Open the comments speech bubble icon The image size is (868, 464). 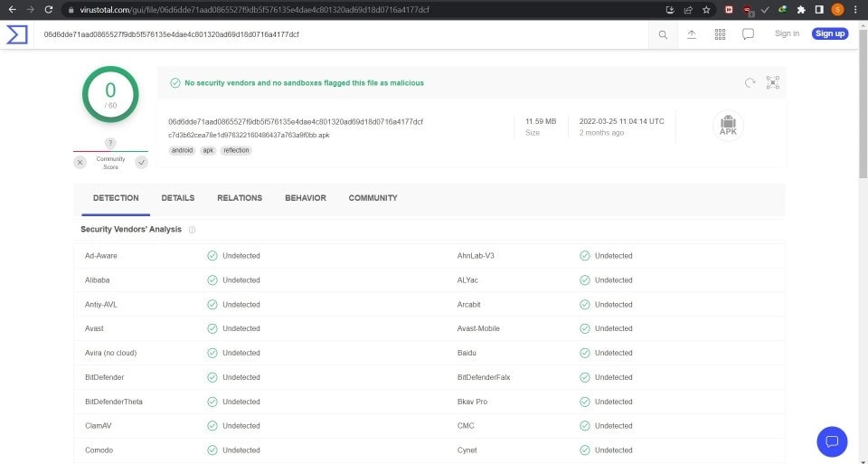tap(748, 34)
